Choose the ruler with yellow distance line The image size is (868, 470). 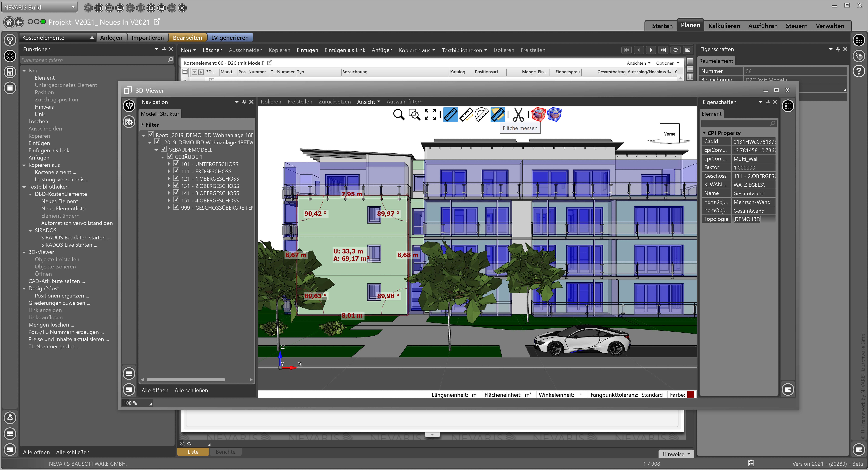pos(466,115)
